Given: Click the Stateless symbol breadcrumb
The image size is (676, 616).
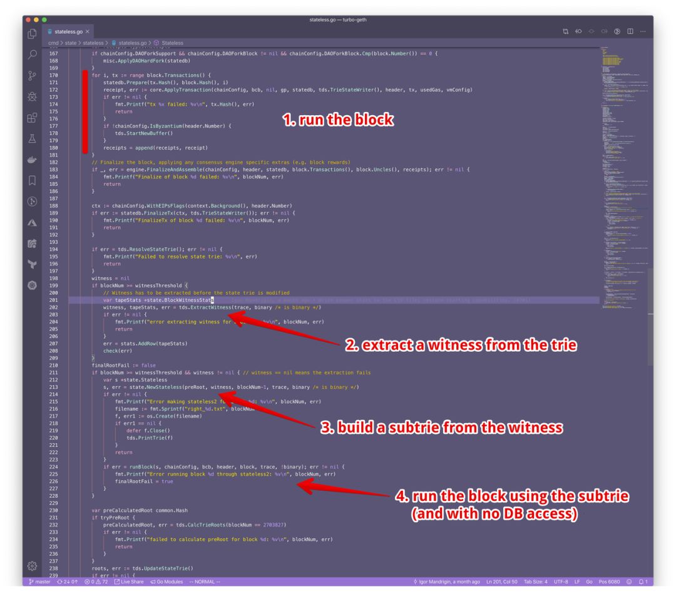Looking at the screenshot, I should (x=169, y=43).
